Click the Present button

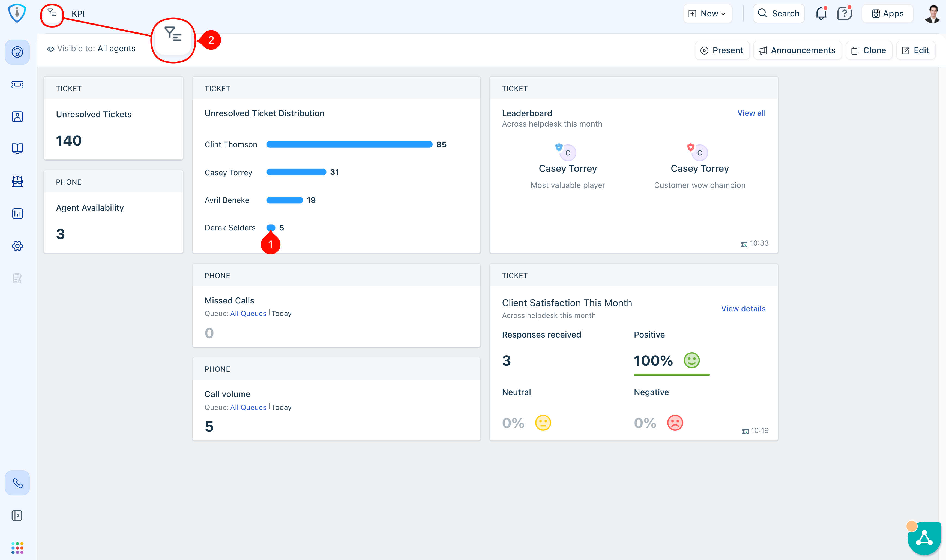[722, 50]
